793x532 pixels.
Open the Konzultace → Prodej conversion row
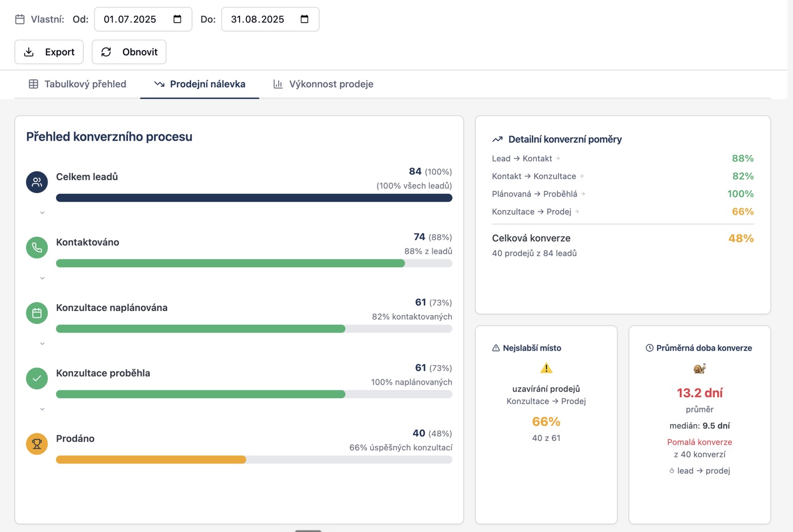coord(623,211)
